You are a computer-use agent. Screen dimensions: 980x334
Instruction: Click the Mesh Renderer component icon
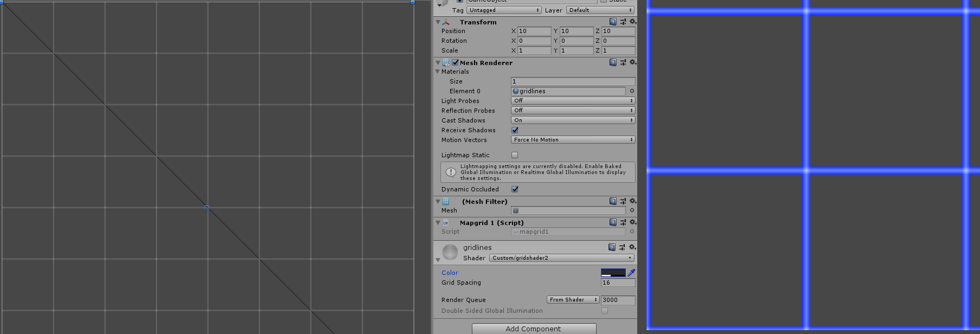point(446,62)
